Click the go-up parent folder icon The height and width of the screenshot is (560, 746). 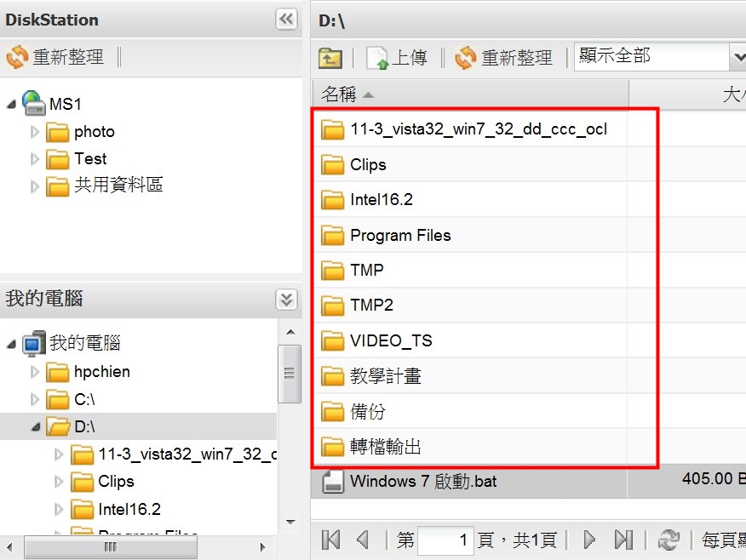pyautogui.click(x=330, y=58)
